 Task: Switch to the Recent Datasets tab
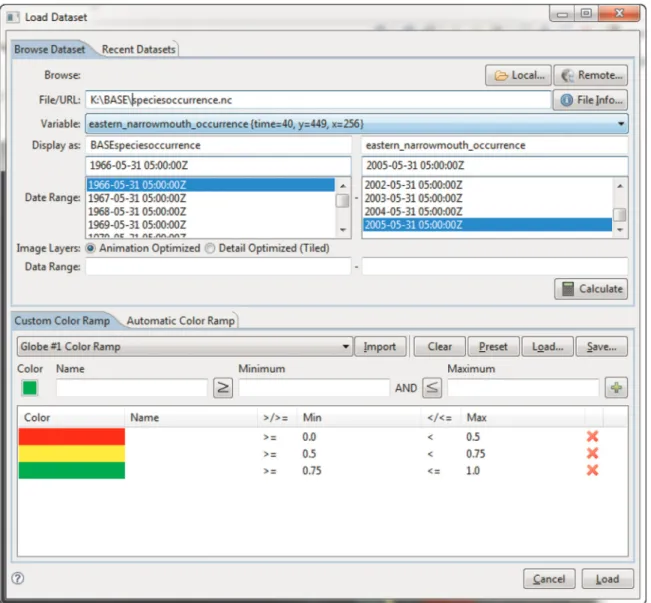click(x=139, y=49)
